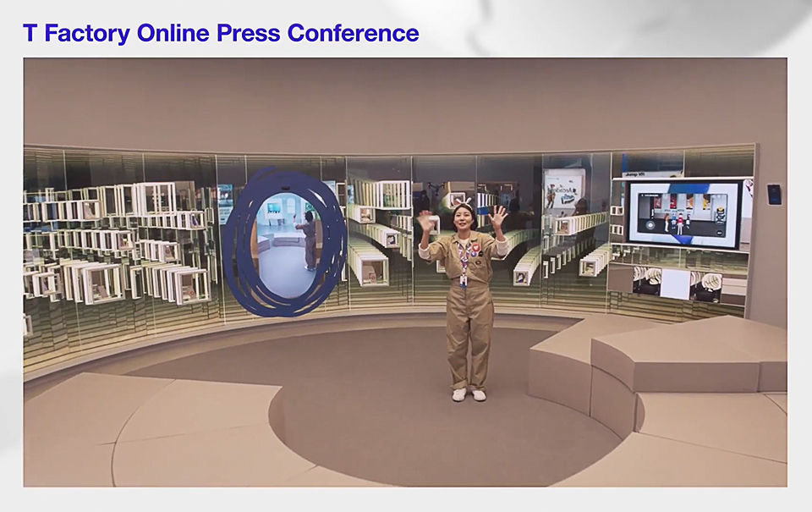Click the red pin on presenter's chest
The width and height of the screenshot is (812, 512).
pyautogui.click(x=476, y=250)
